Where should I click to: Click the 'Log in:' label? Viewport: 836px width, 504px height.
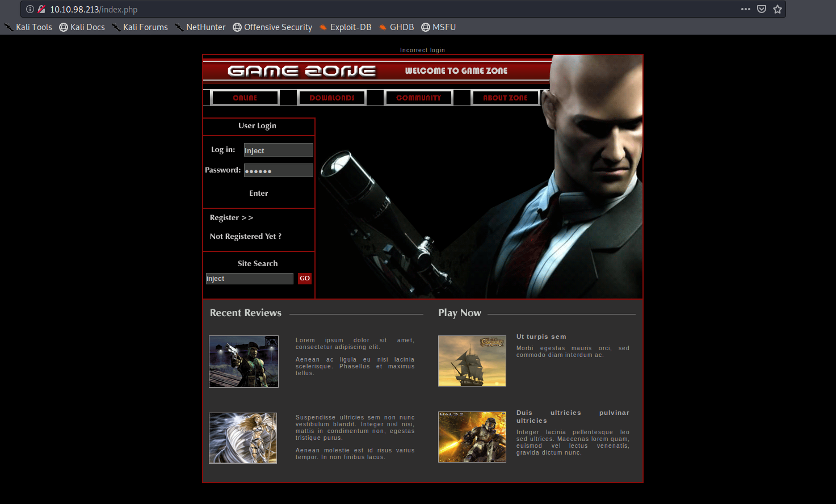(x=223, y=150)
